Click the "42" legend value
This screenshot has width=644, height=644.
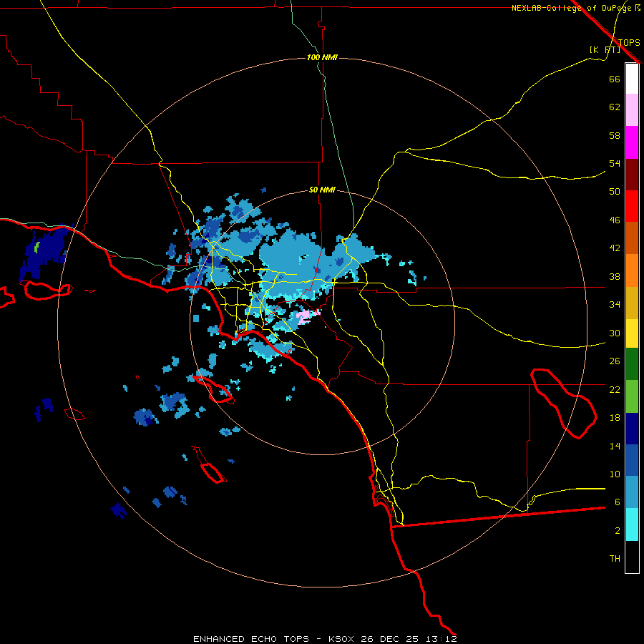coord(615,248)
